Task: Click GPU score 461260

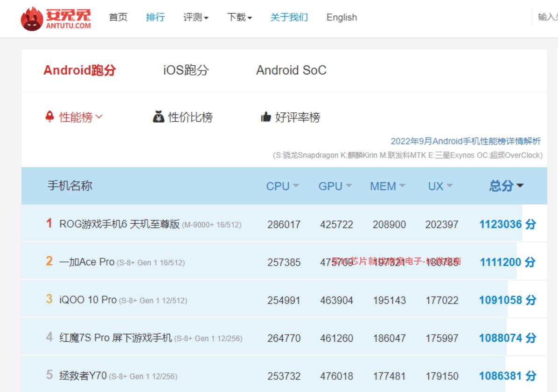Action: (336, 338)
